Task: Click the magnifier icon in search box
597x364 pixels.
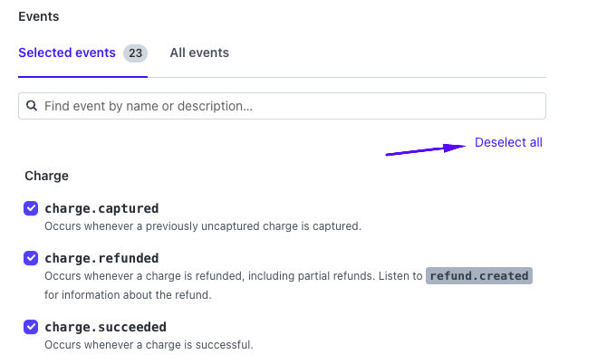Action: point(33,106)
